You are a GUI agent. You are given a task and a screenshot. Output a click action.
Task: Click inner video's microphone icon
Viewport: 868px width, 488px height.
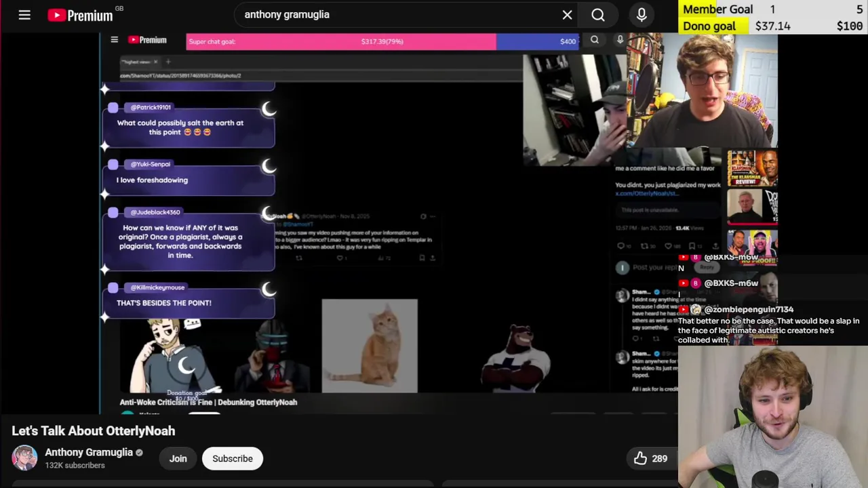point(620,40)
